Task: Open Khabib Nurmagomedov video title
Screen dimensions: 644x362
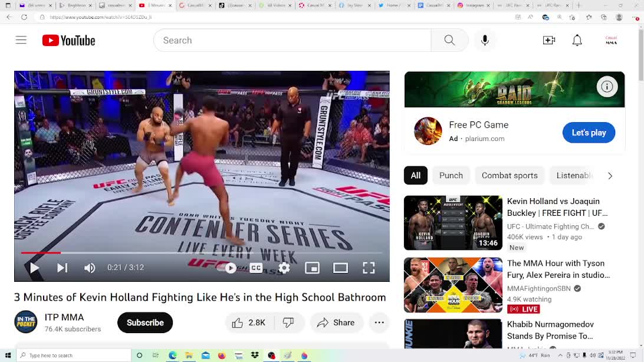Action: [x=550, y=330]
